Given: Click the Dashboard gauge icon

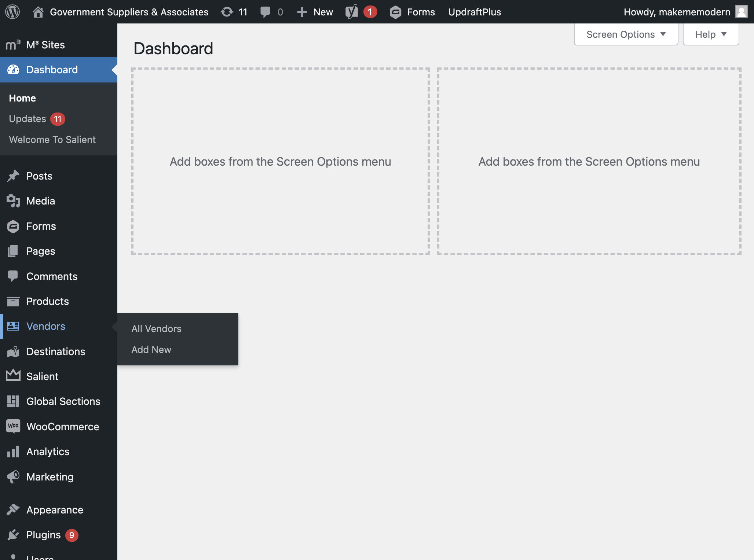Looking at the screenshot, I should (x=13, y=70).
